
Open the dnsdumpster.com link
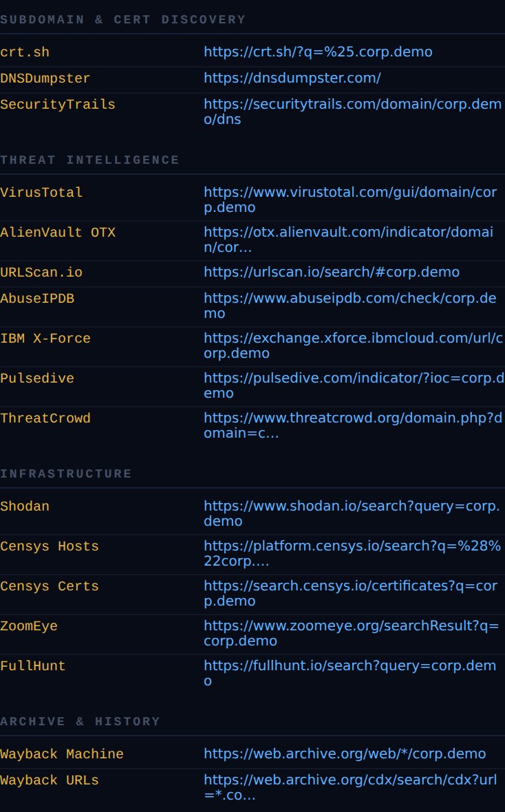point(292,78)
